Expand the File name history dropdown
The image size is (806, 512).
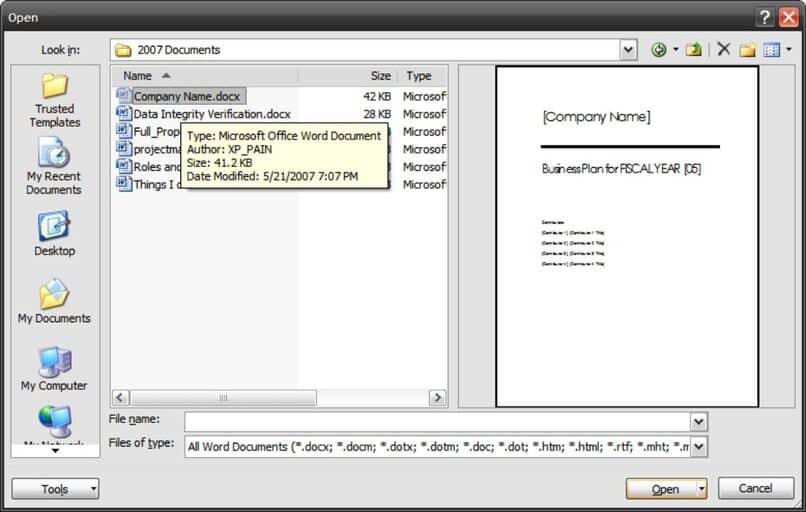pos(698,422)
